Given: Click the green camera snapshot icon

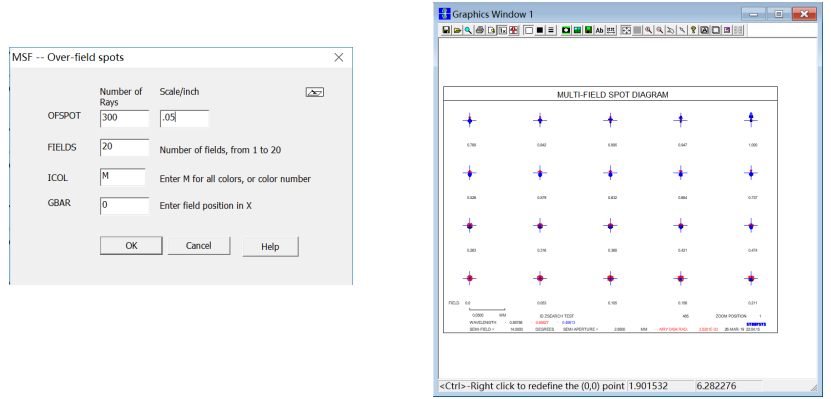Looking at the screenshot, I should point(566,30).
